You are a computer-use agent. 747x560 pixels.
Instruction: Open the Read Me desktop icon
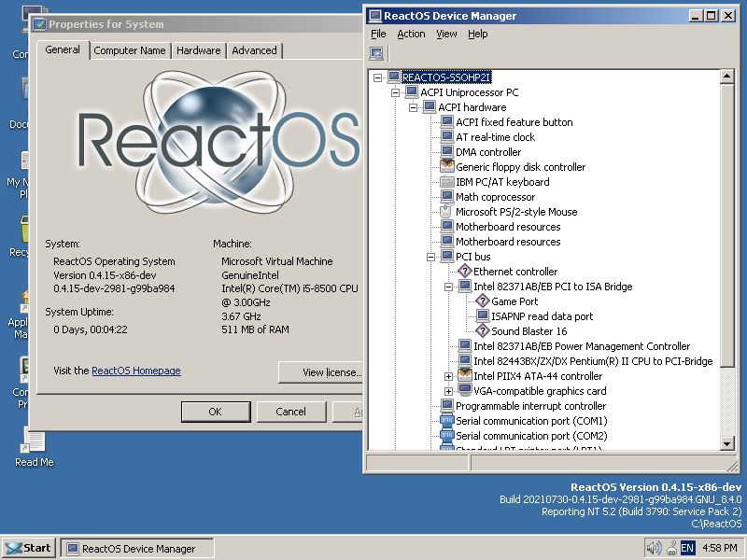[34, 441]
